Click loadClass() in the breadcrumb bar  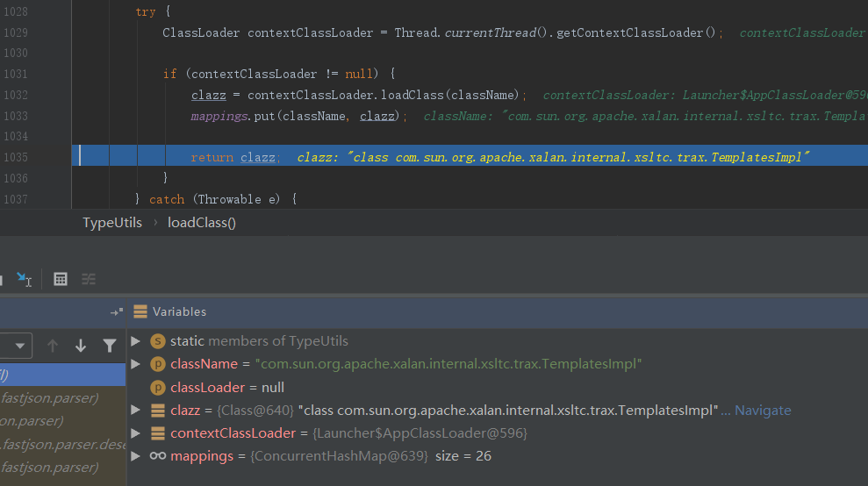pyautogui.click(x=202, y=222)
